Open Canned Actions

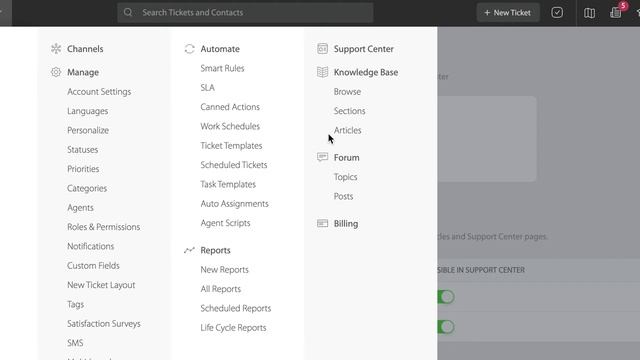(x=230, y=107)
